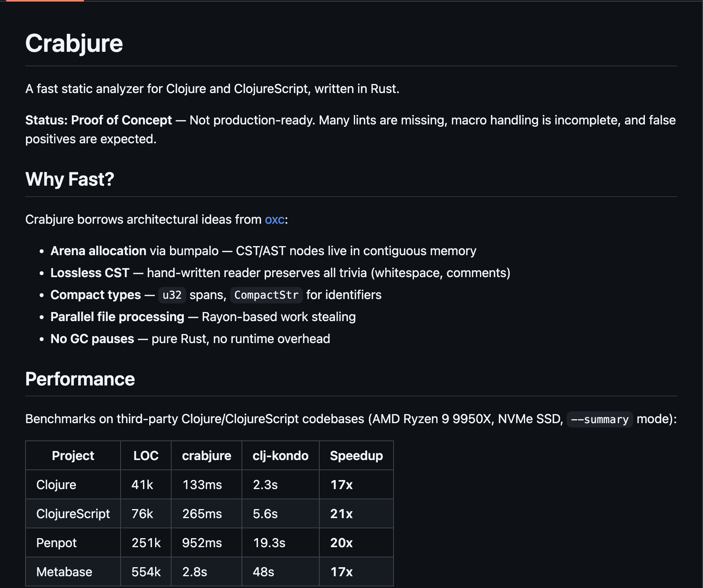Image resolution: width=703 pixels, height=588 pixels.
Task: Click the Crabjure main title heading
Action: click(74, 43)
